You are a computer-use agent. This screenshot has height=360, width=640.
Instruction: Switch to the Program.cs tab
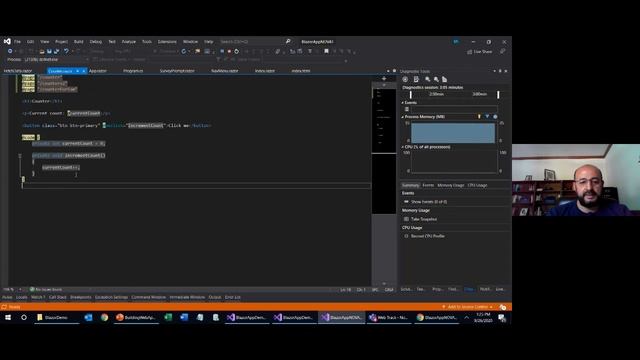click(133, 71)
